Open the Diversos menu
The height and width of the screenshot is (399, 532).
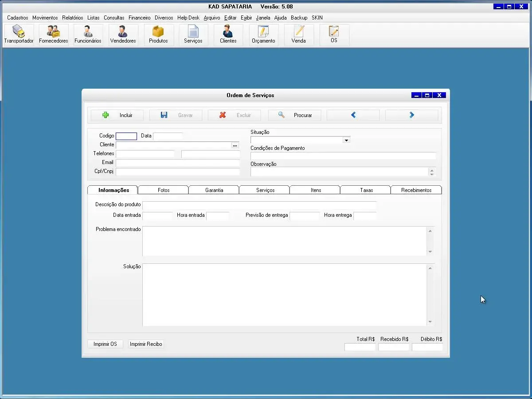tap(164, 18)
